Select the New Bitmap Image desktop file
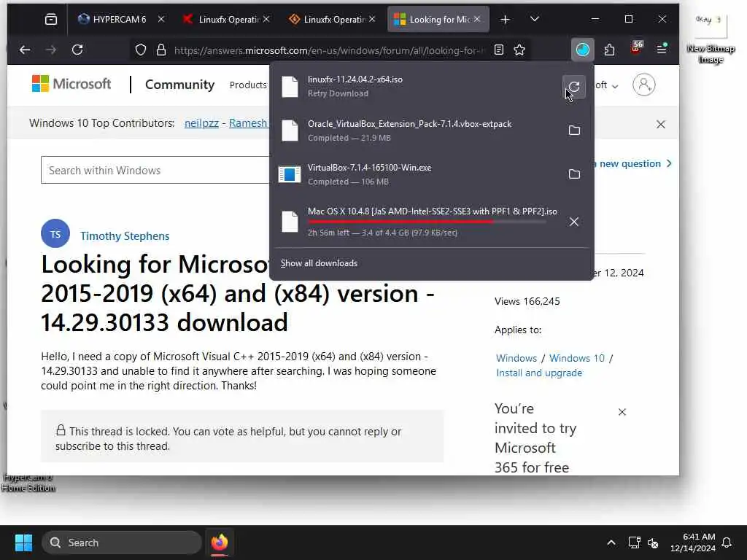The image size is (747, 560). click(x=711, y=39)
